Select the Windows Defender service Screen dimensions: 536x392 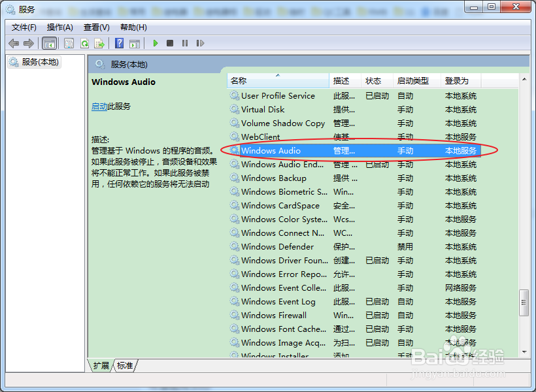click(354, 246)
